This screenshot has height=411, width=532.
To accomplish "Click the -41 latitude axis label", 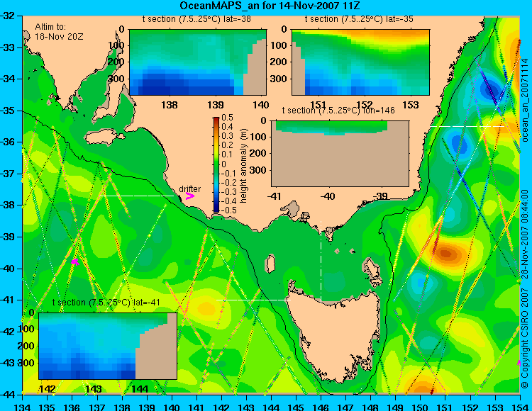I will click(8, 300).
